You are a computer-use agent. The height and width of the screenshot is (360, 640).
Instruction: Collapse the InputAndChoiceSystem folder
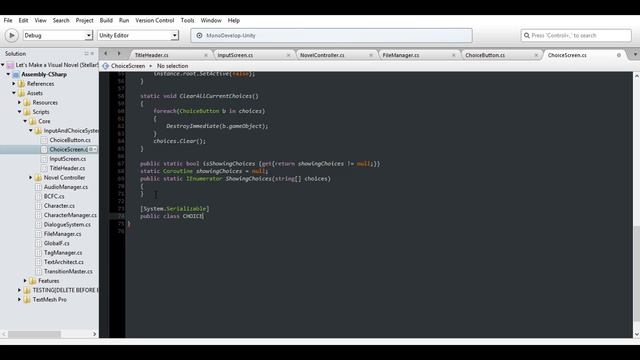tap(31, 131)
